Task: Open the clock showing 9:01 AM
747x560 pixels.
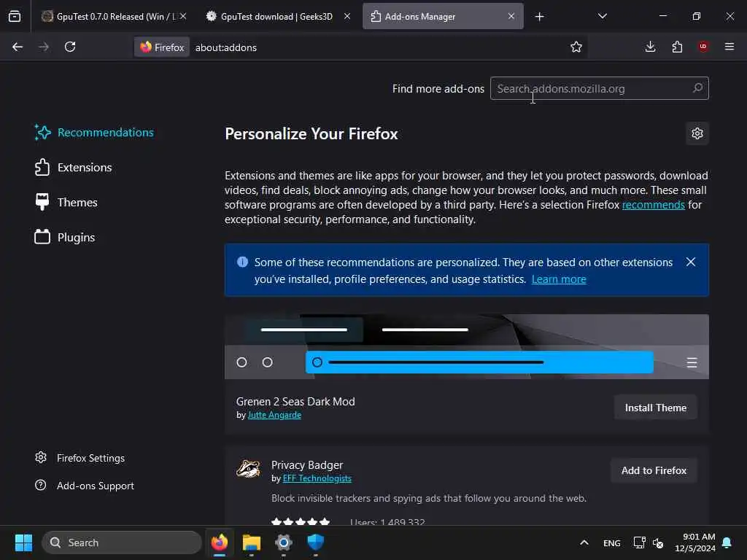Action: click(x=695, y=542)
